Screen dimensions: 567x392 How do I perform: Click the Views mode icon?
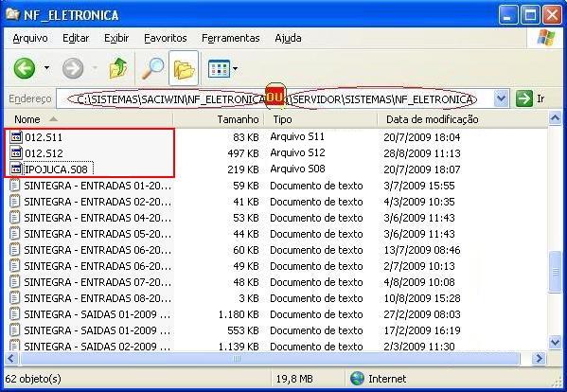pos(219,68)
